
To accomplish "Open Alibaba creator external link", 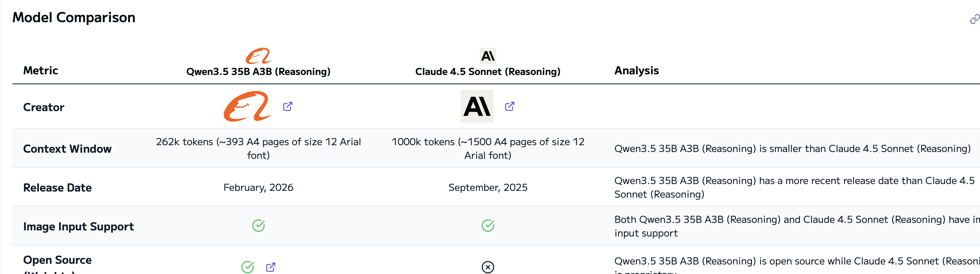I will tap(287, 106).
